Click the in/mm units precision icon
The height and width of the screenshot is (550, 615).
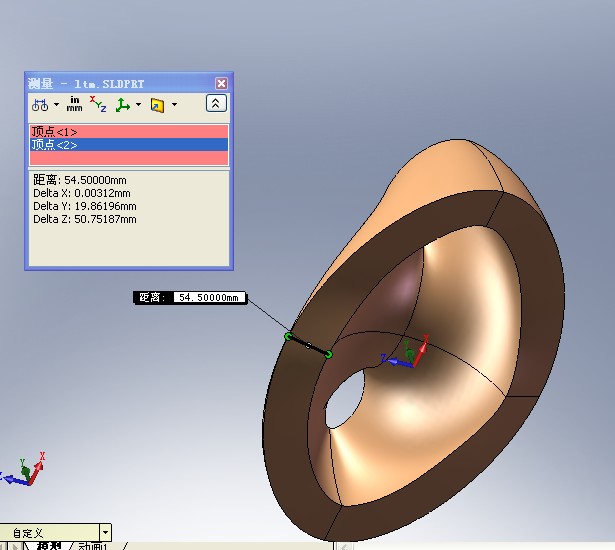pyautogui.click(x=75, y=104)
